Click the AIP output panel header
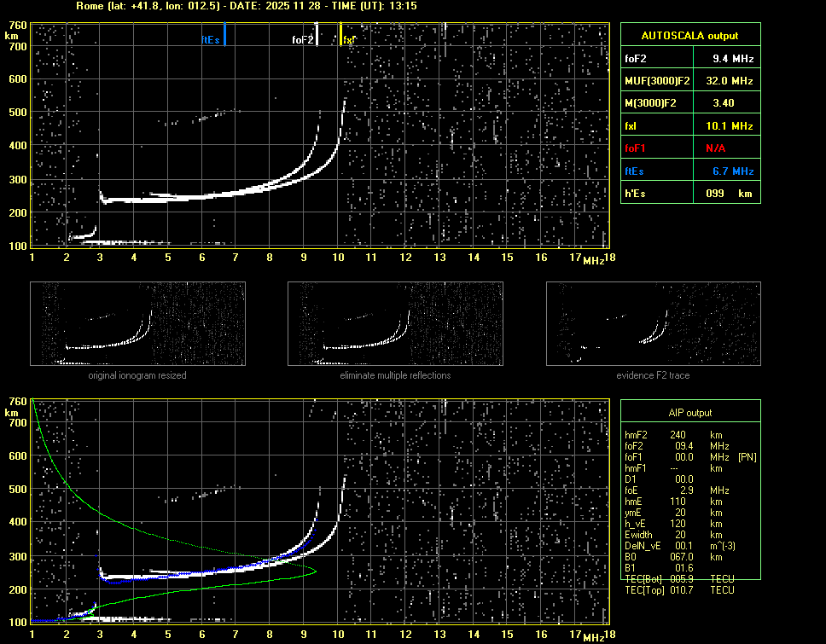Screen dimensions: 826x644 pyautogui.click(x=689, y=413)
